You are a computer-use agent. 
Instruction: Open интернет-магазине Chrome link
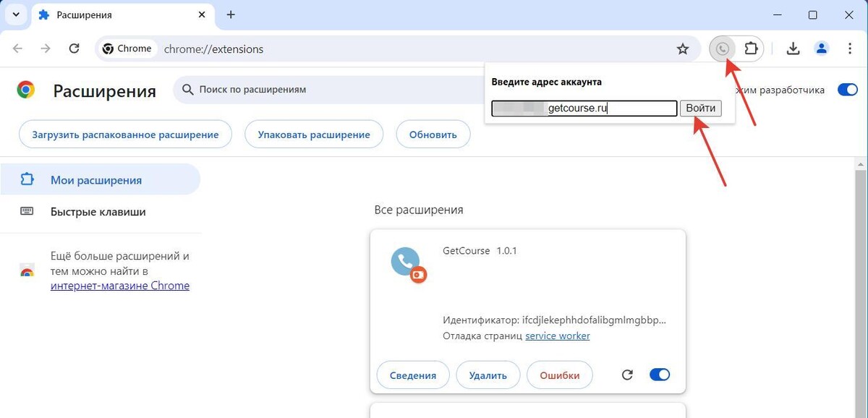120,286
